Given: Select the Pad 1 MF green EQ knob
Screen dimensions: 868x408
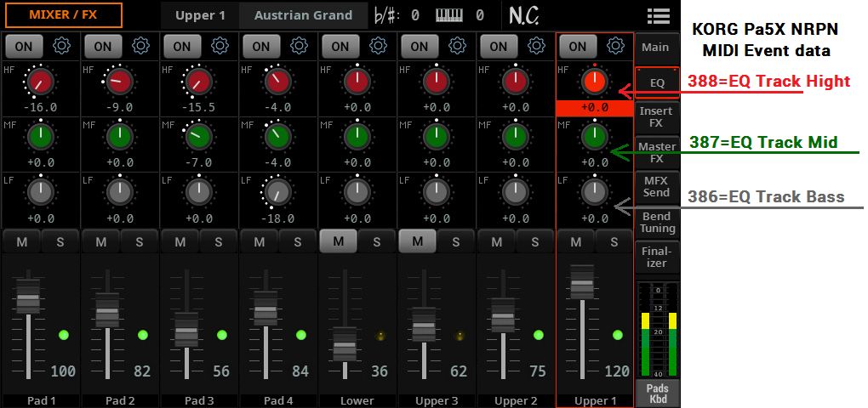Looking at the screenshot, I should (40, 137).
